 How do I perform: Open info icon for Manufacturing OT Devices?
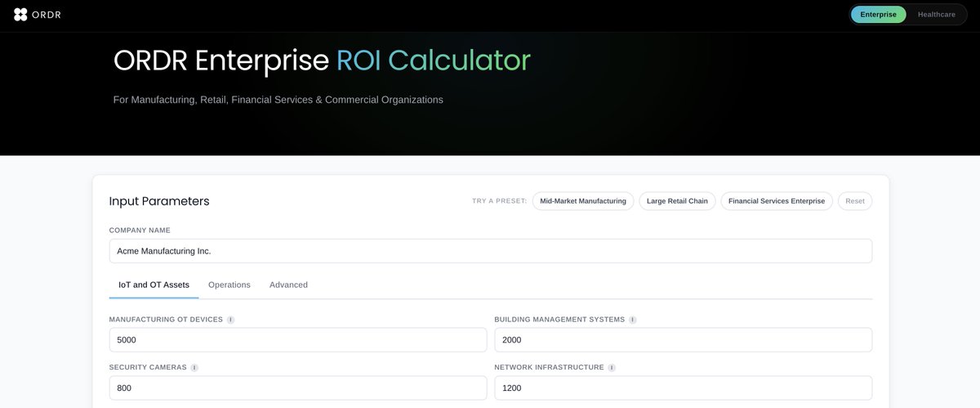click(230, 320)
